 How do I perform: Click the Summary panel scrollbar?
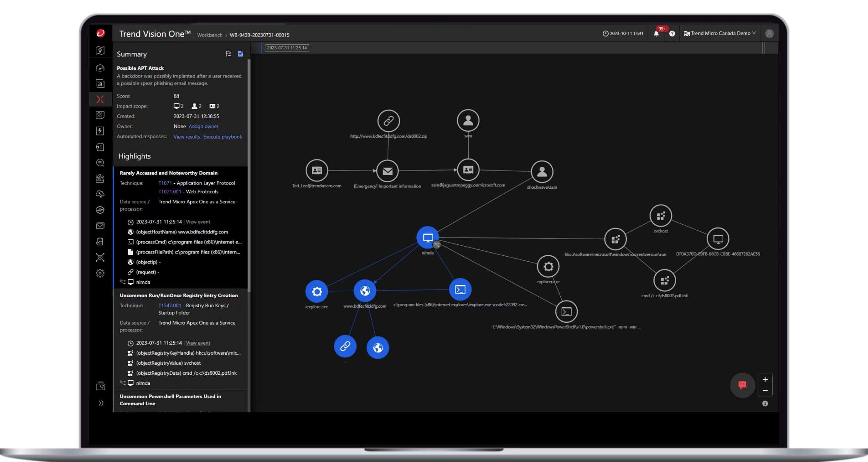[249, 176]
